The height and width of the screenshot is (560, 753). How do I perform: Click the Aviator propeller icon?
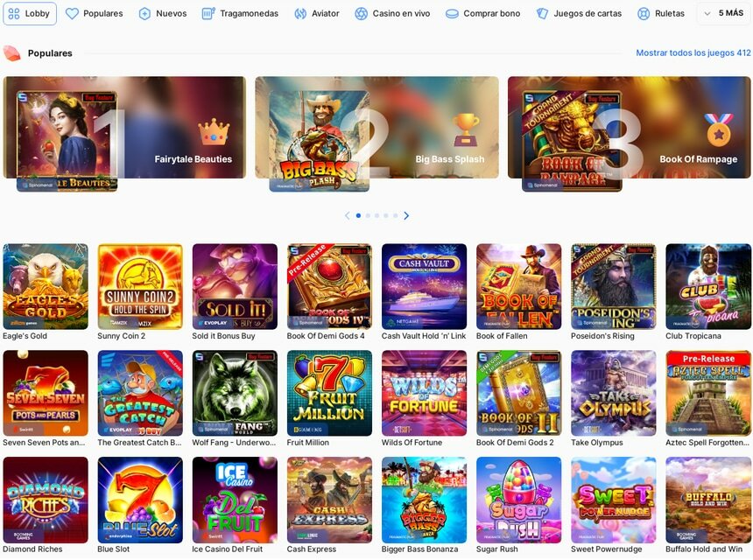coord(300,13)
